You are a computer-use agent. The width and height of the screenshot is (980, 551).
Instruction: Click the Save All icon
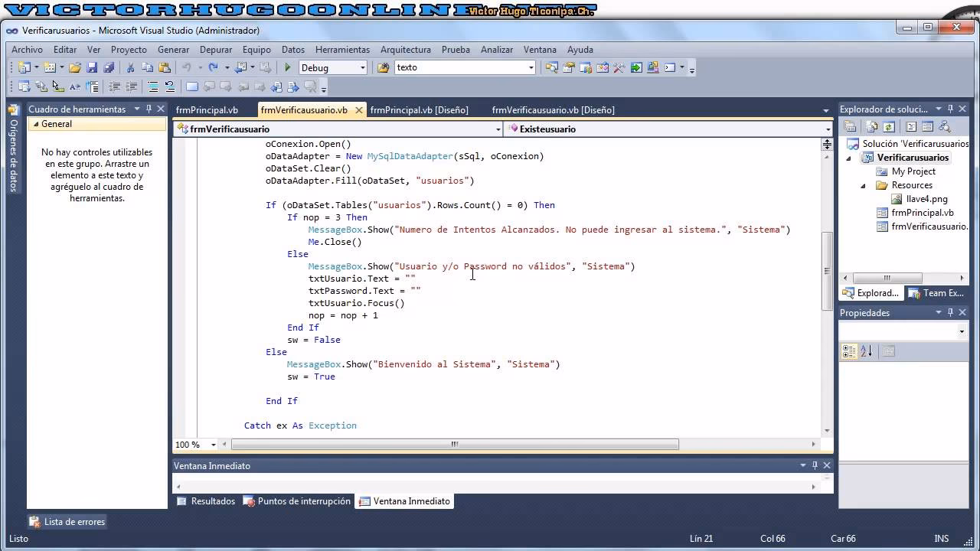[x=109, y=67]
